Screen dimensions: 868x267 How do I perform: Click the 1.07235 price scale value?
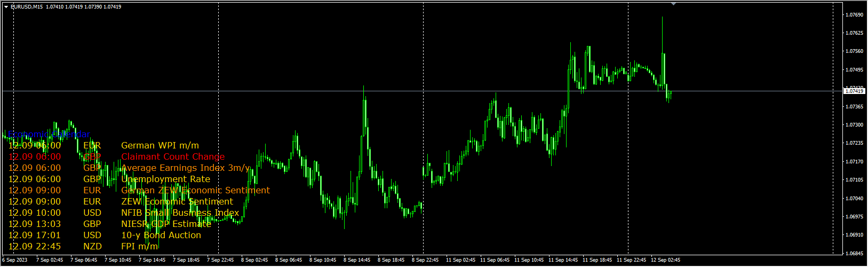click(x=855, y=143)
